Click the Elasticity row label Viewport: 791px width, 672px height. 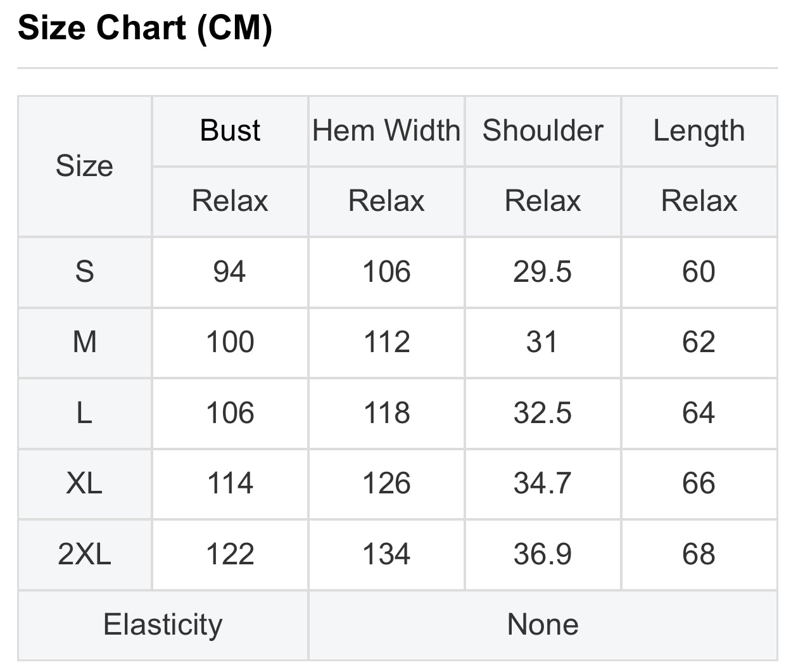[x=163, y=624]
